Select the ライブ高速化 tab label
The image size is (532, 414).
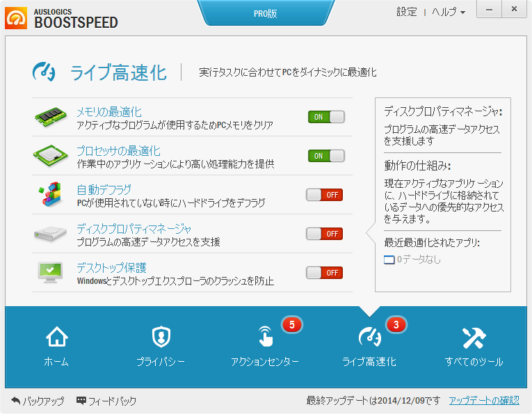[369, 362]
